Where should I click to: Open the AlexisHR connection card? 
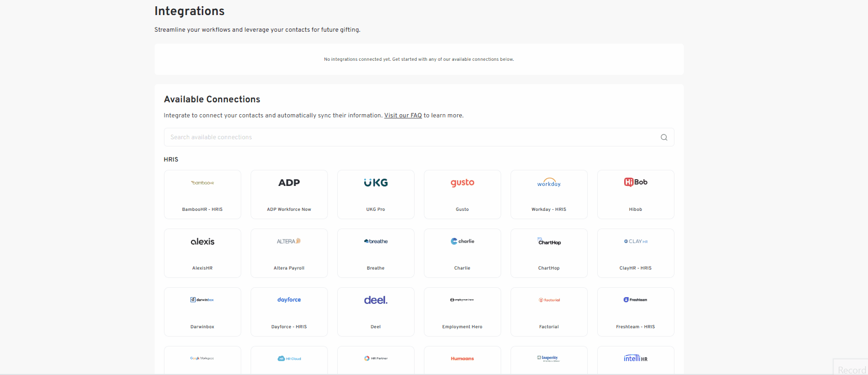coord(202,253)
